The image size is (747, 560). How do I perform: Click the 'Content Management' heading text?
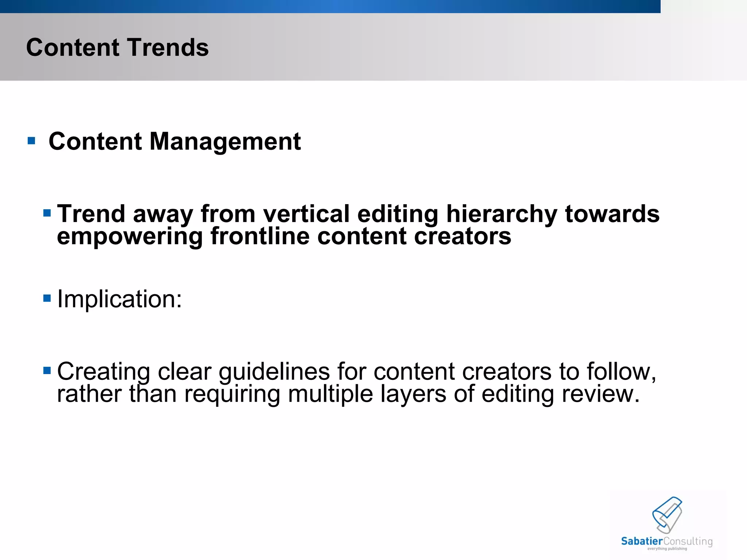[x=175, y=141]
